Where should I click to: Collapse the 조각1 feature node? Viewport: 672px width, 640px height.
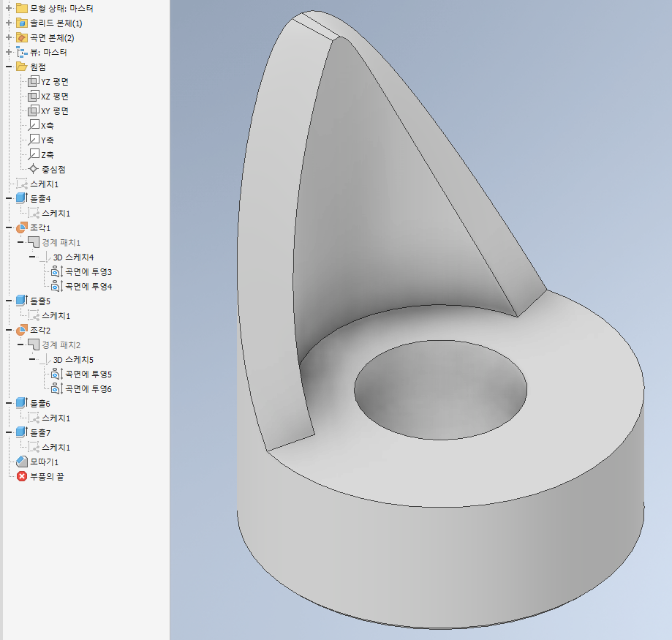[x=9, y=227]
